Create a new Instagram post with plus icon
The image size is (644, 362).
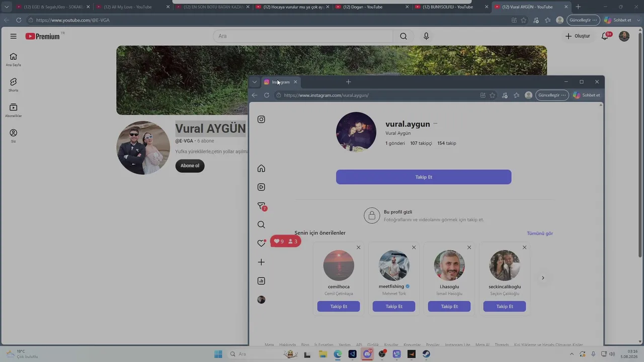[261, 262]
